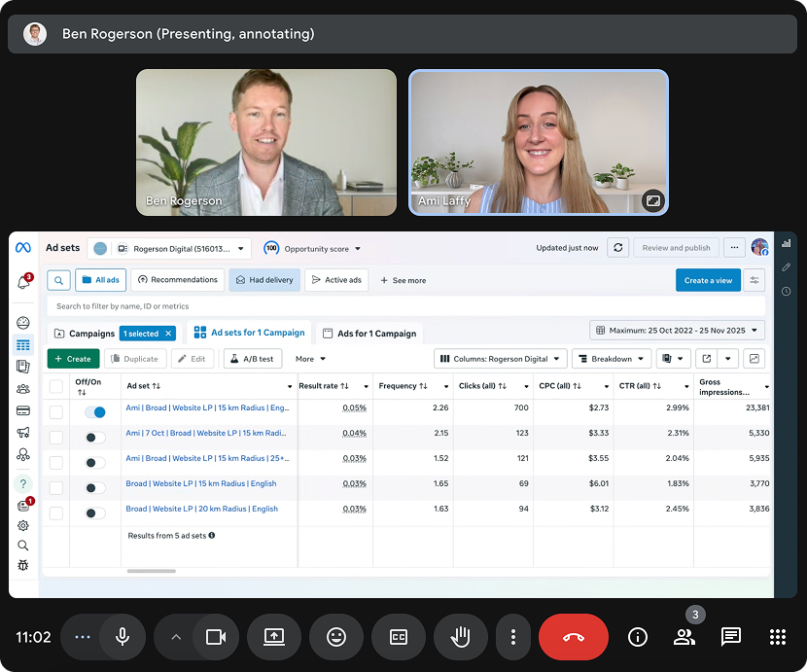Open the reports dropdown next to Breakdown
807x672 pixels.
click(673, 359)
